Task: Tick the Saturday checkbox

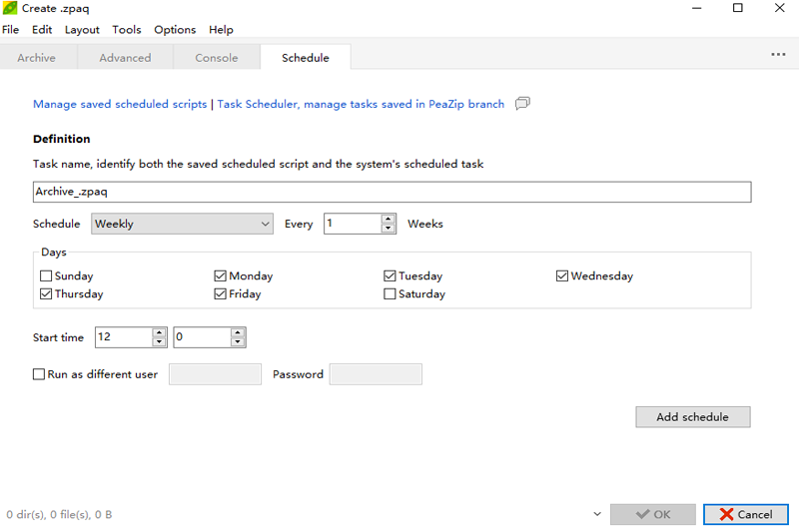Action: (x=391, y=294)
